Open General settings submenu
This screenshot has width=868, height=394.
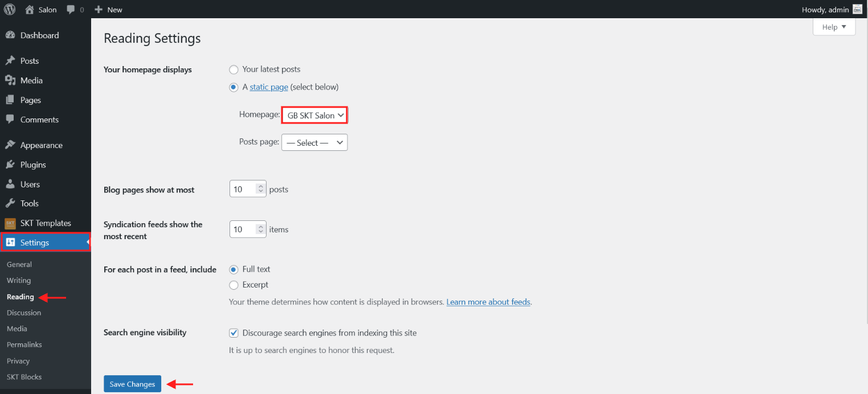(x=19, y=264)
